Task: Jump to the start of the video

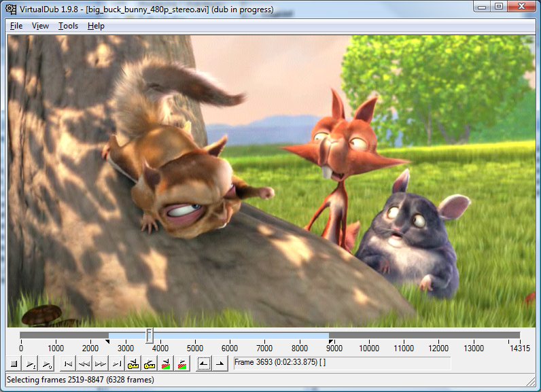Action: click(x=69, y=363)
